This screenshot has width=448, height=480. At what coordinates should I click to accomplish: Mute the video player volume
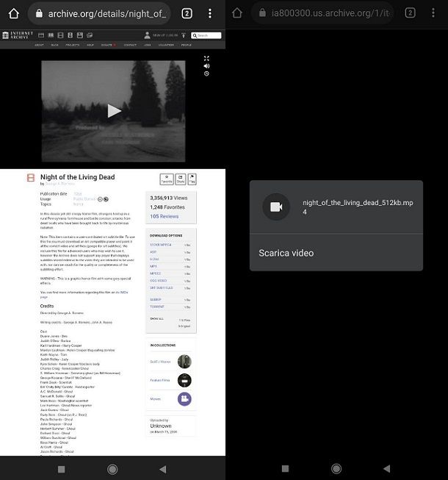[x=206, y=66]
